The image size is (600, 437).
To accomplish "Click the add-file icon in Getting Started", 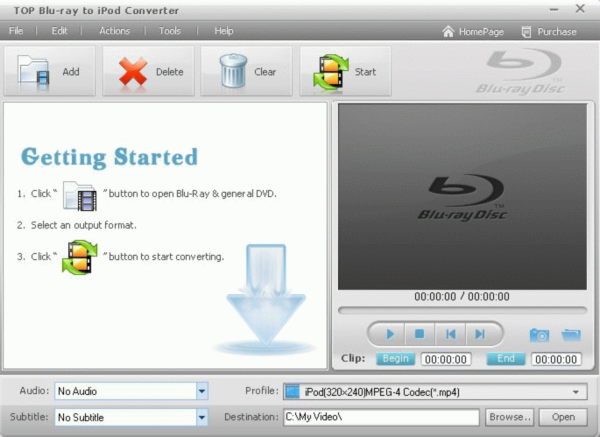I will (x=80, y=196).
